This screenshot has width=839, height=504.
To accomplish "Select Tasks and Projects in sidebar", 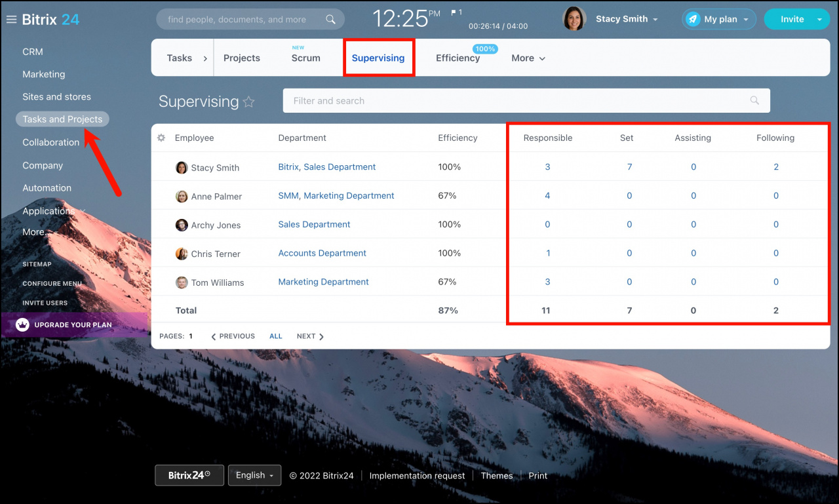I will (62, 119).
